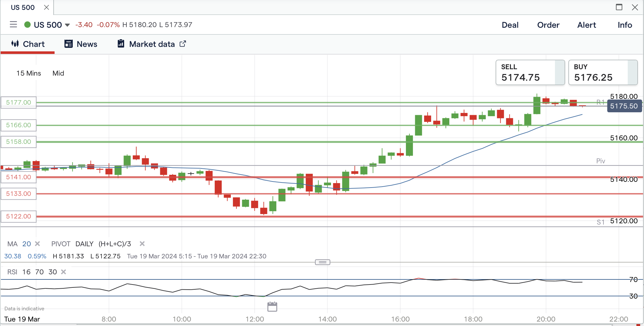This screenshot has height=326, width=644.
Task: Open the hamburger menu icon
Action: pos(13,25)
